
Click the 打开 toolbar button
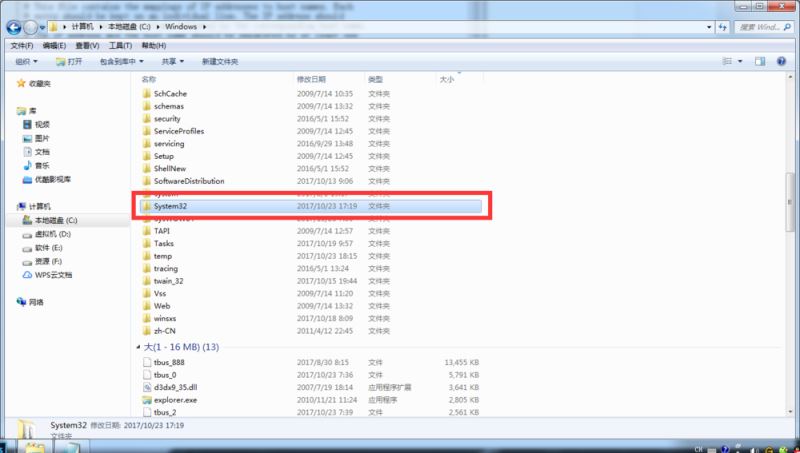(x=69, y=62)
